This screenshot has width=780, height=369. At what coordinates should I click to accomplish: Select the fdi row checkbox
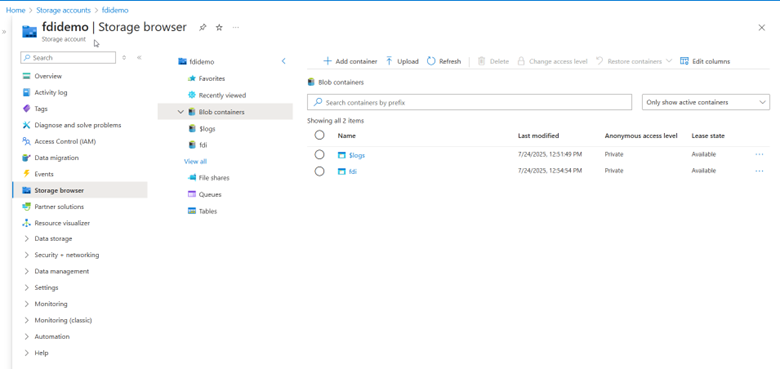(319, 171)
